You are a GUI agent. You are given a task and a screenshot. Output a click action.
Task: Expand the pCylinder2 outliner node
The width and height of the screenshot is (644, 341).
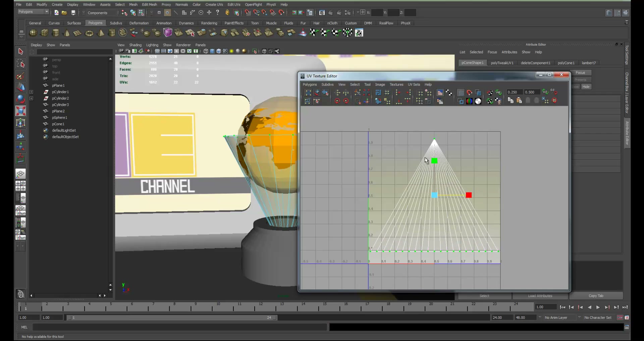pos(31,98)
